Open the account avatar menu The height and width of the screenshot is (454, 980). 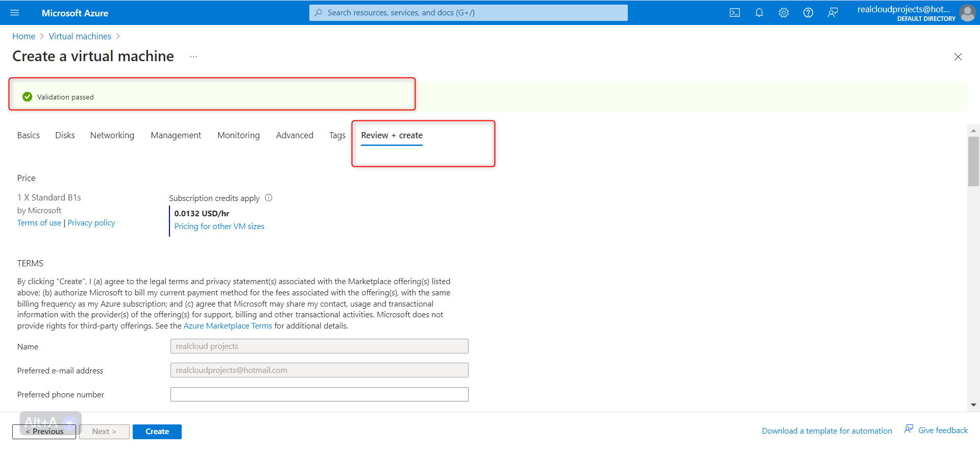click(967, 13)
